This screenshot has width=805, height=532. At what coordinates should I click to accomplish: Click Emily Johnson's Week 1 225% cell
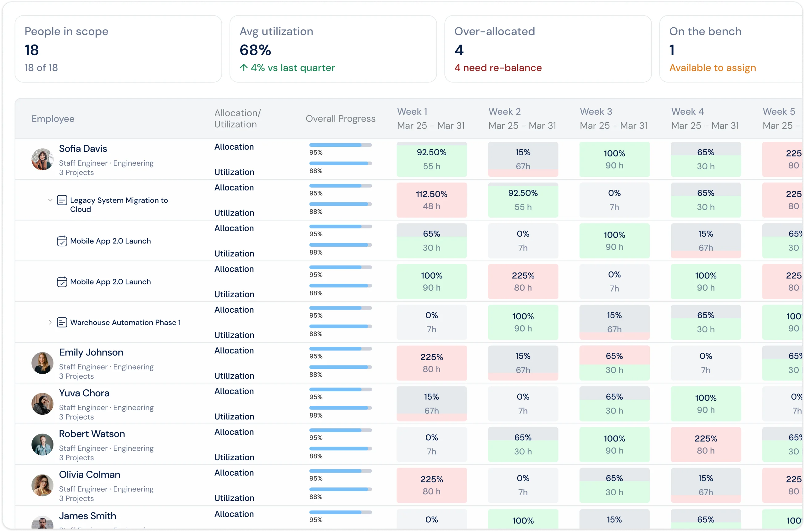[x=431, y=363]
